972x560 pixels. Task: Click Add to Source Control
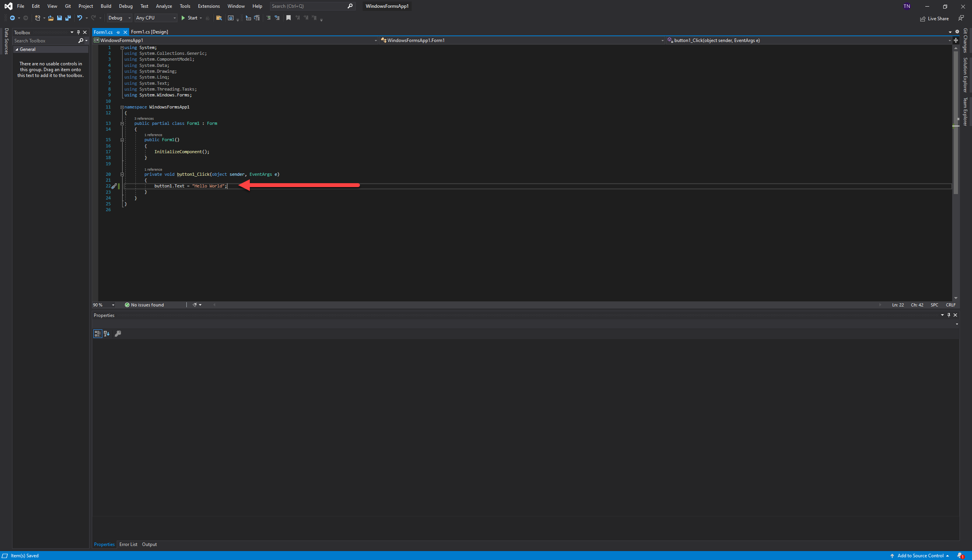[920, 556]
